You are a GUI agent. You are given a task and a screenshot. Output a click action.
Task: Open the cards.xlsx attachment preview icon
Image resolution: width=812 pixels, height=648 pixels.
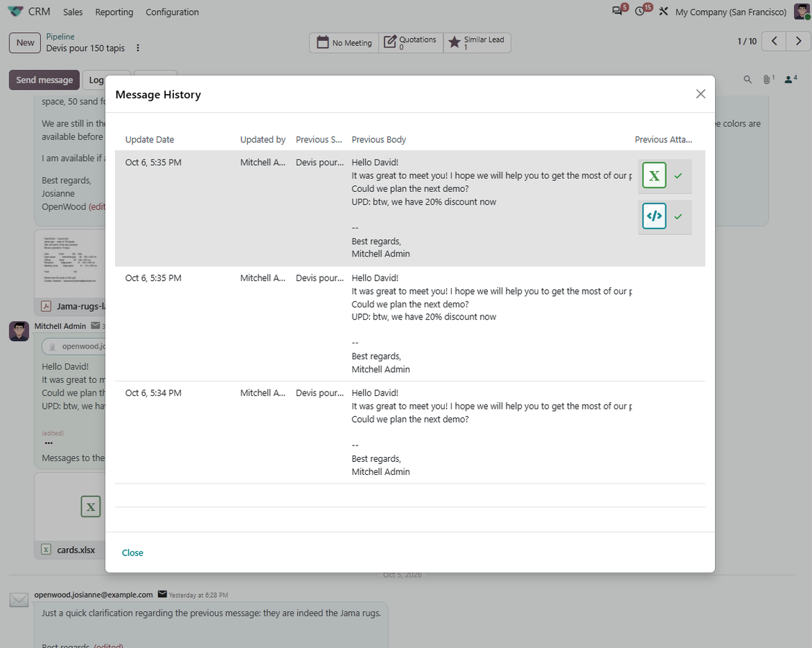click(x=91, y=506)
